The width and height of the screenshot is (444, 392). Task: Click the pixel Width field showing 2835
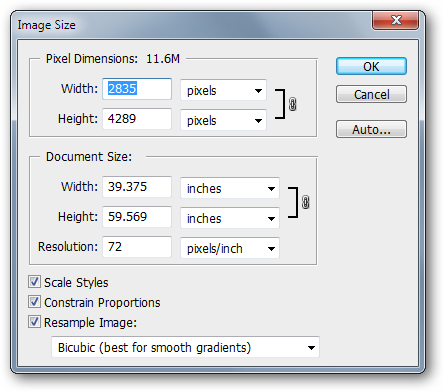click(x=137, y=89)
